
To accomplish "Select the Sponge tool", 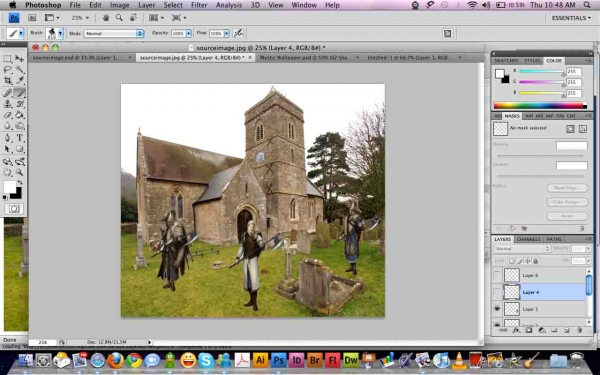I will pyautogui.click(x=20, y=126).
